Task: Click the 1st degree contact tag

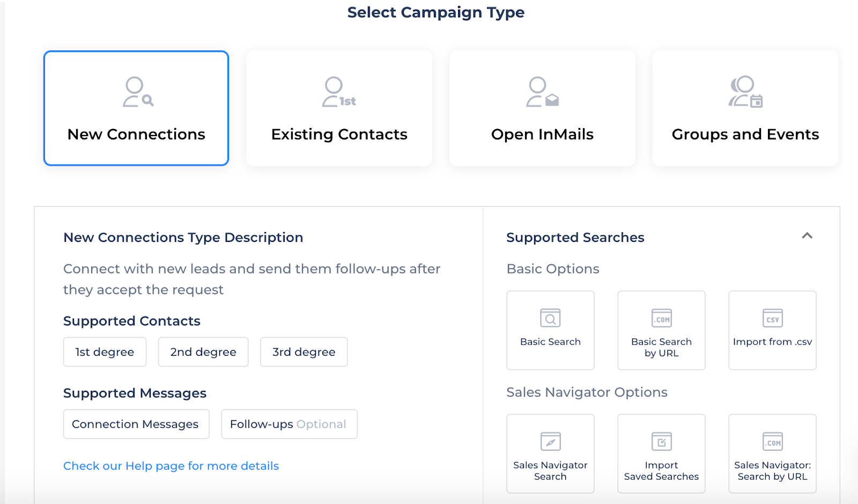Action: 105,352
